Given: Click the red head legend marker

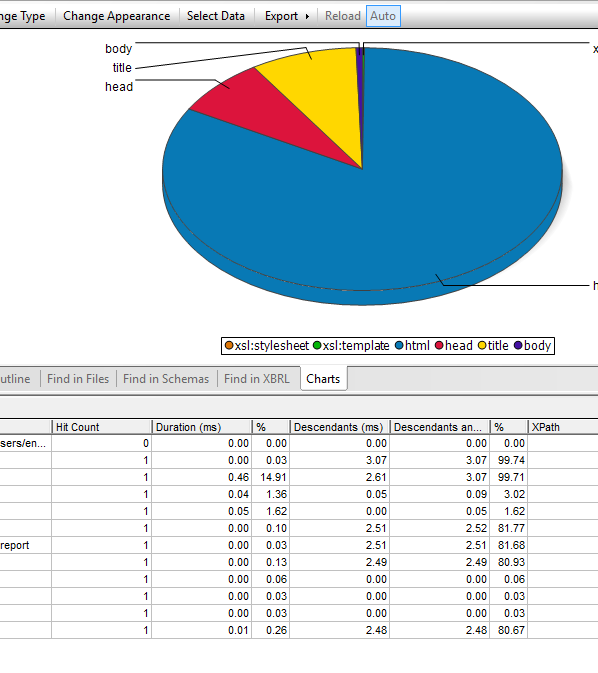Looking at the screenshot, I should tap(439, 346).
